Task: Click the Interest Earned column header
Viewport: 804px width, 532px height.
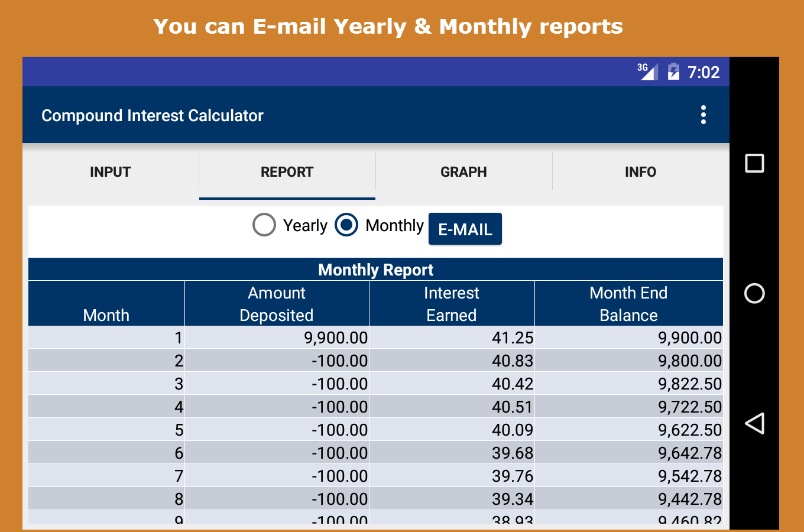Action: tap(452, 304)
